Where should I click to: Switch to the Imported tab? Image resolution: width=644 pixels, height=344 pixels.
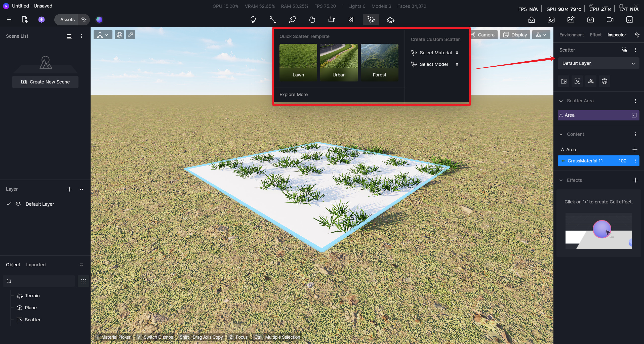pos(36,265)
